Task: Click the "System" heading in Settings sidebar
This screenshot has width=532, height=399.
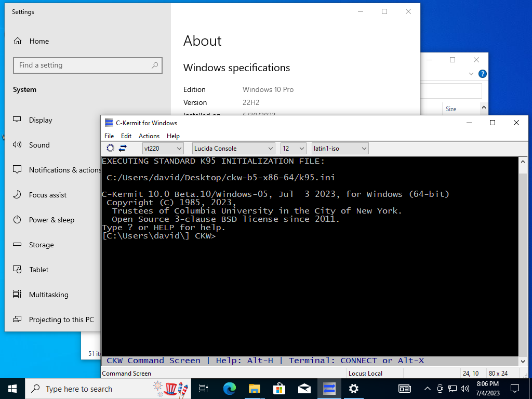Action: coord(24,89)
